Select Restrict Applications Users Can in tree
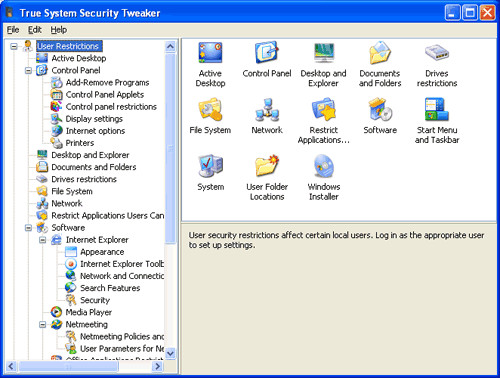 coord(107,216)
